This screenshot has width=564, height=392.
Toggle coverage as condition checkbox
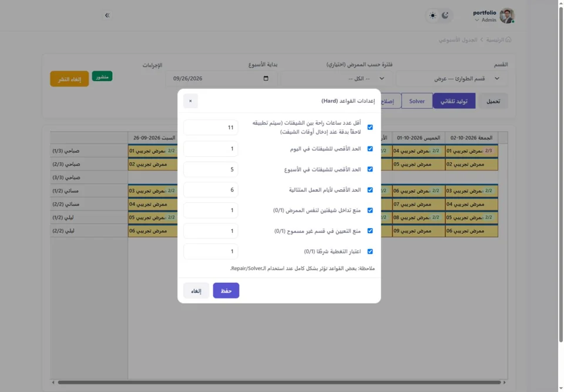370,252
